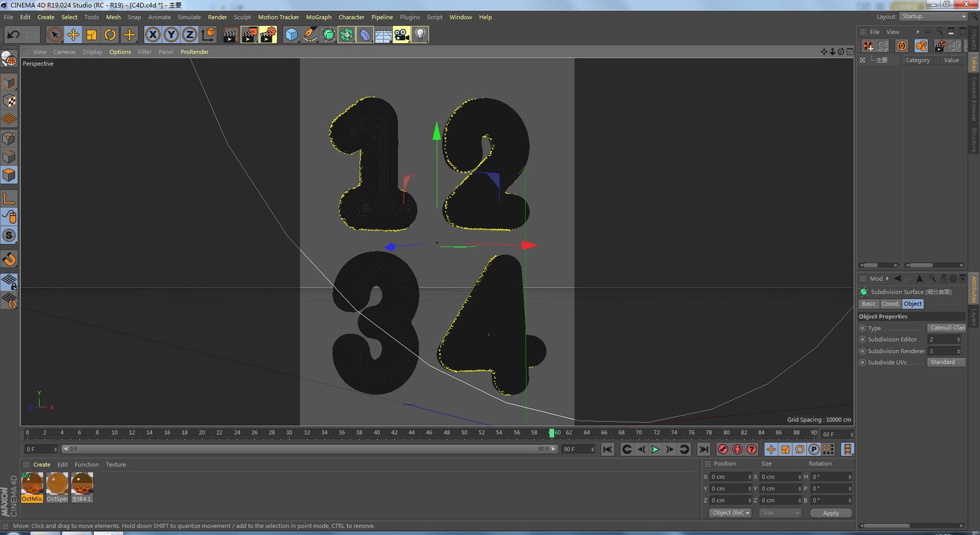The height and width of the screenshot is (535, 980).
Task: Click the Render to Picture Viewer icon
Action: click(x=249, y=35)
